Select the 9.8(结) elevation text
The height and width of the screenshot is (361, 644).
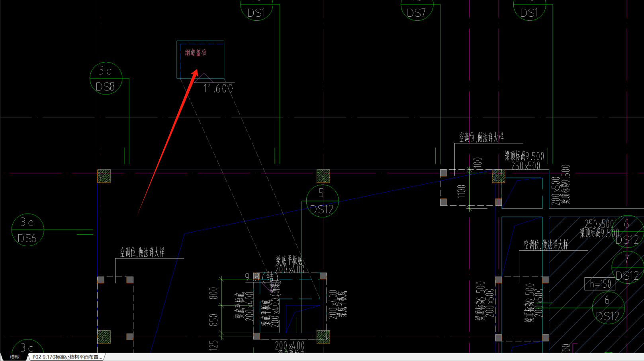click(x=261, y=277)
